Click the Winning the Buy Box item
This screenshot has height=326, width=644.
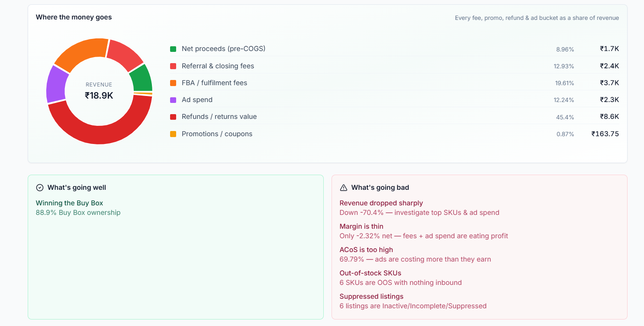pos(69,203)
